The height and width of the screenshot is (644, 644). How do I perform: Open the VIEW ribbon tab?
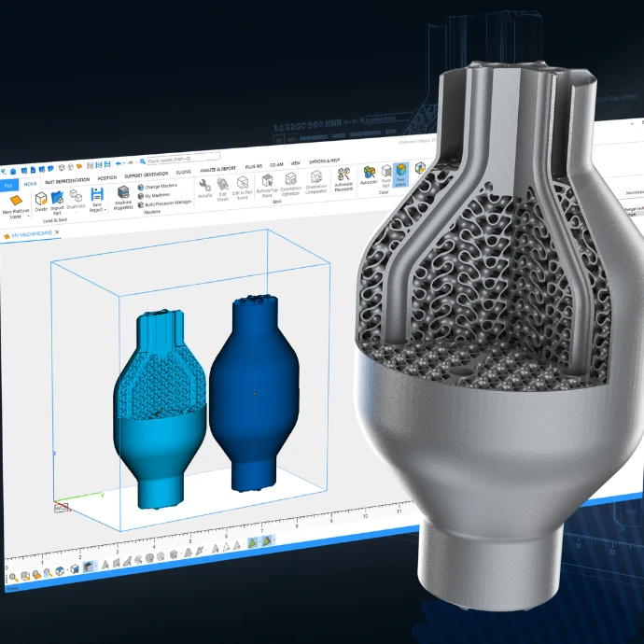[x=296, y=163]
